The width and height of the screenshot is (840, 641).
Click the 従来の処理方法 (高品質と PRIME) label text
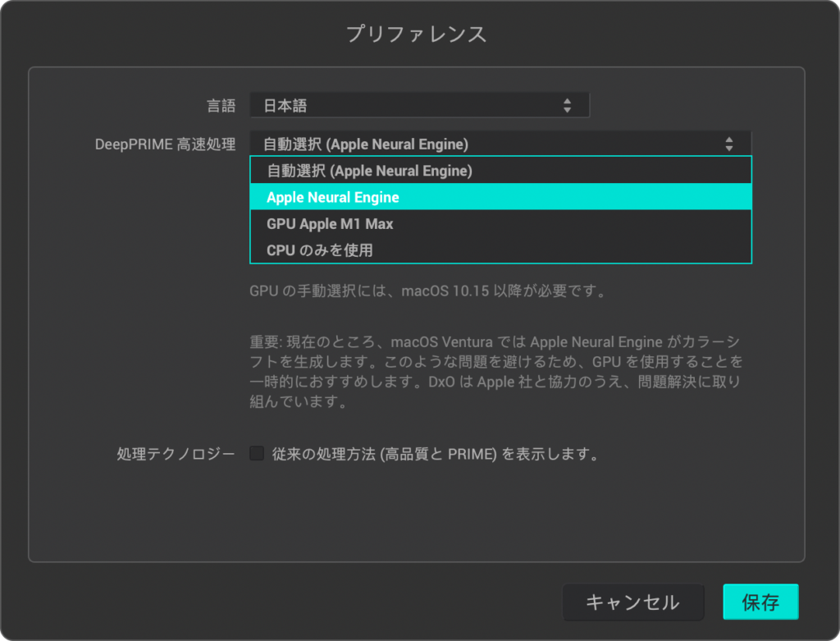(436, 454)
